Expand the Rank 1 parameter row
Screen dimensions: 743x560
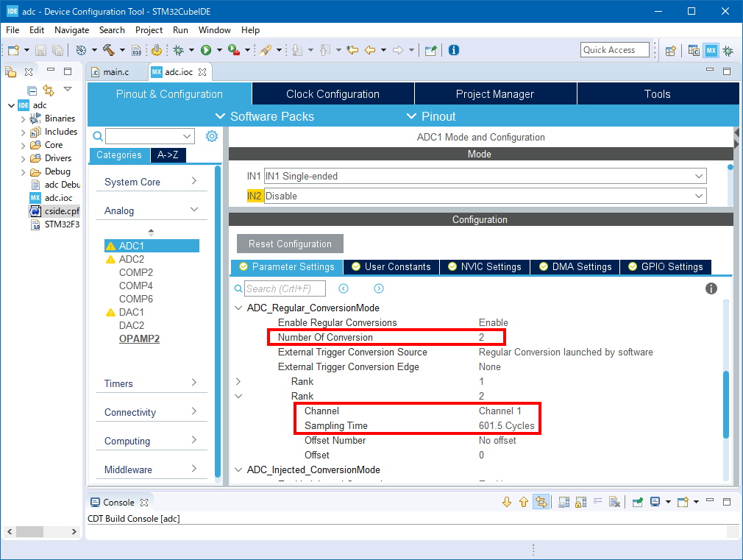[238, 381]
